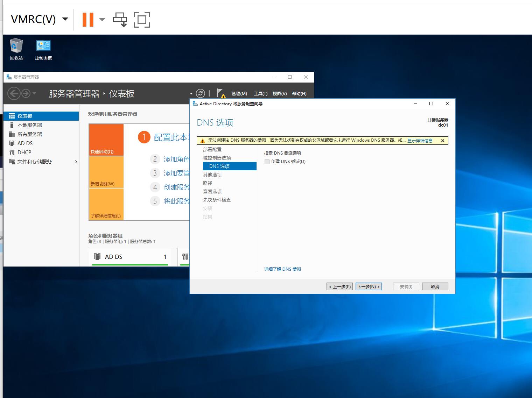Image resolution: width=532 pixels, height=398 pixels.
Task: Click the 下一步(N) button
Action: 369,286
